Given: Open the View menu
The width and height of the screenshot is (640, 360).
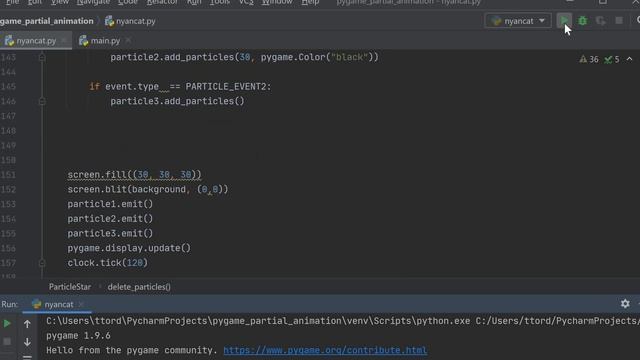Looking at the screenshot, I should [60, 2].
